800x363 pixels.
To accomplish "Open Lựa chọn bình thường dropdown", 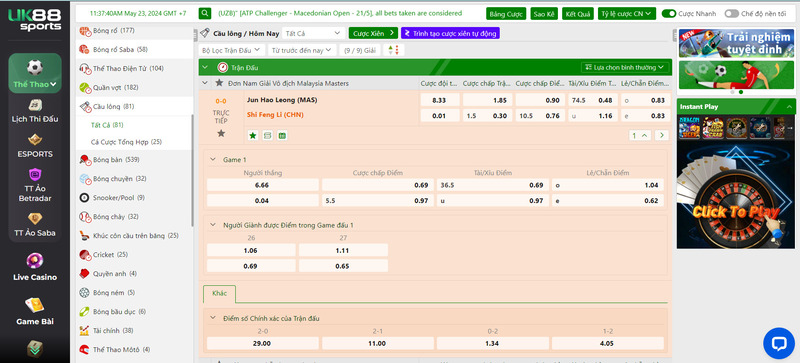I will tap(624, 67).
